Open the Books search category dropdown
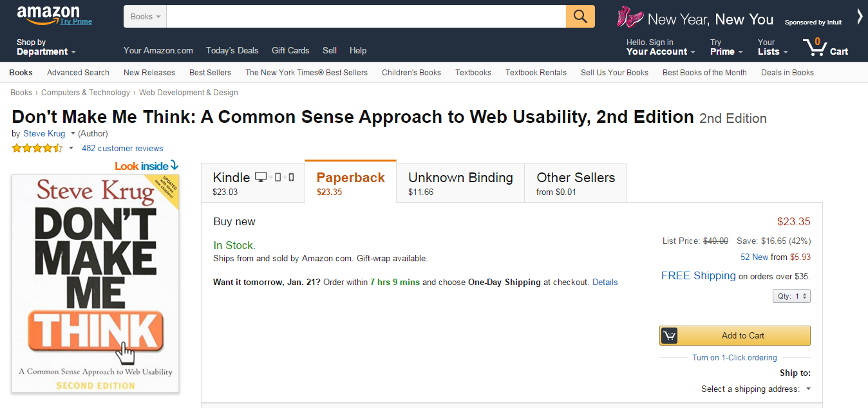This screenshot has width=868, height=408. point(145,17)
